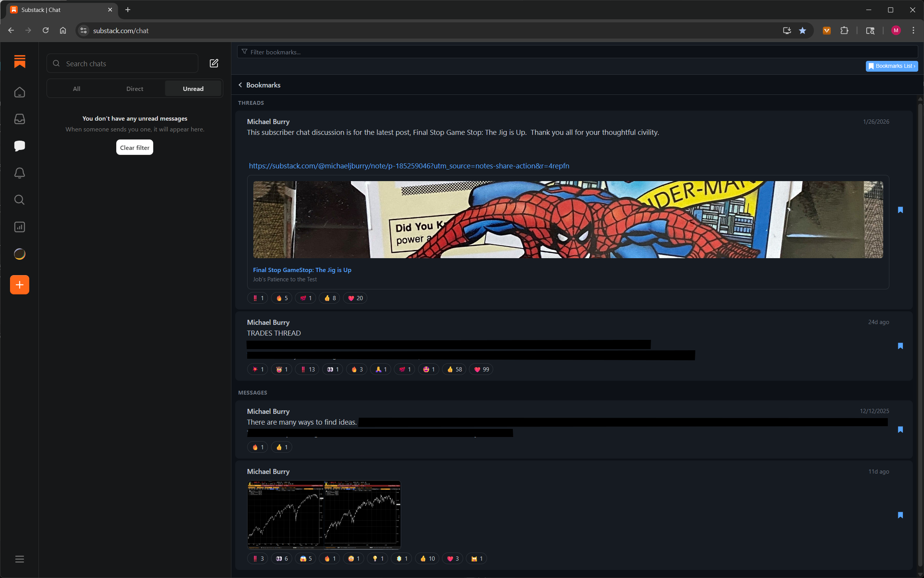This screenshot has height=578, width=924.
Task: Open the activity stats chart icon
Action: tap(19, 227)
